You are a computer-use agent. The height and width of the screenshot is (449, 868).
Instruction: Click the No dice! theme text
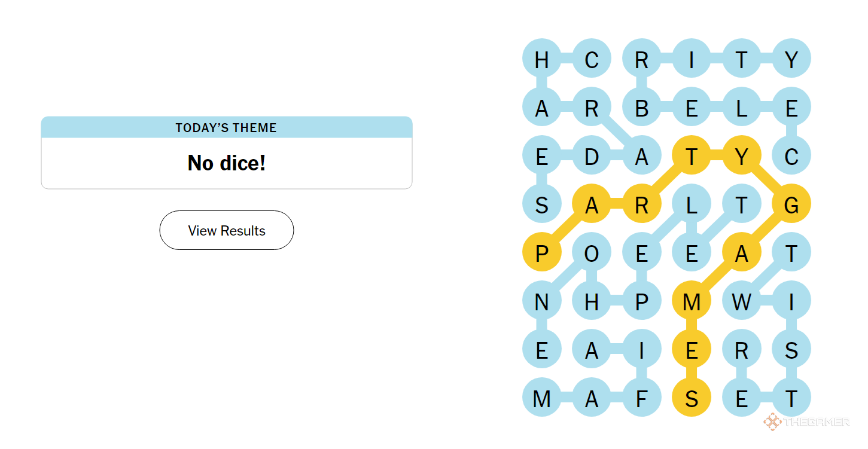(226, 163)
